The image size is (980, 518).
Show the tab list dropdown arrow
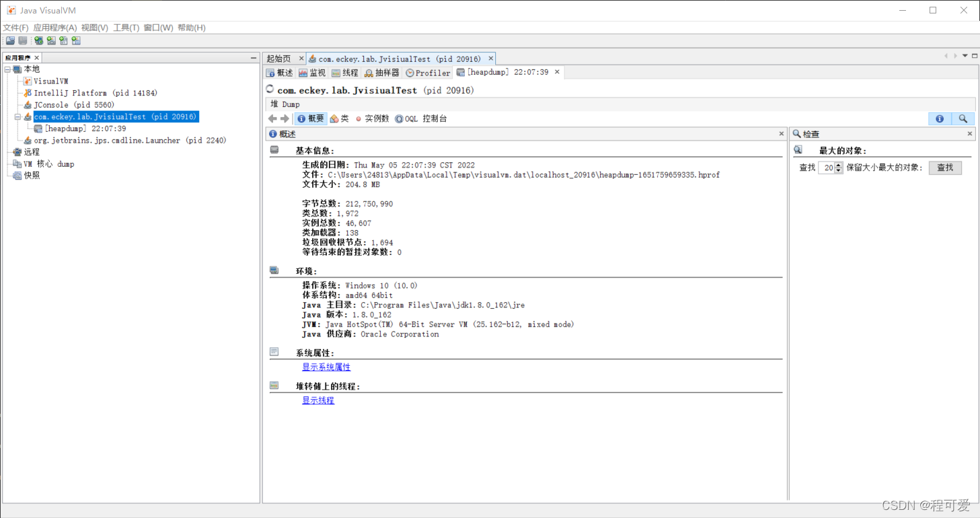coord(965,56)
